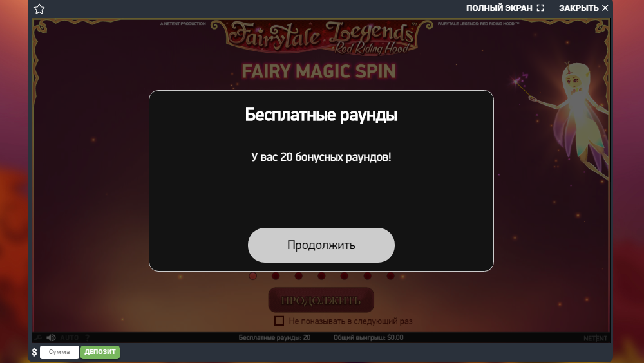Toggle the AUTO play option
Viewport: 644px width, 363px height.
tap(69, 337)
